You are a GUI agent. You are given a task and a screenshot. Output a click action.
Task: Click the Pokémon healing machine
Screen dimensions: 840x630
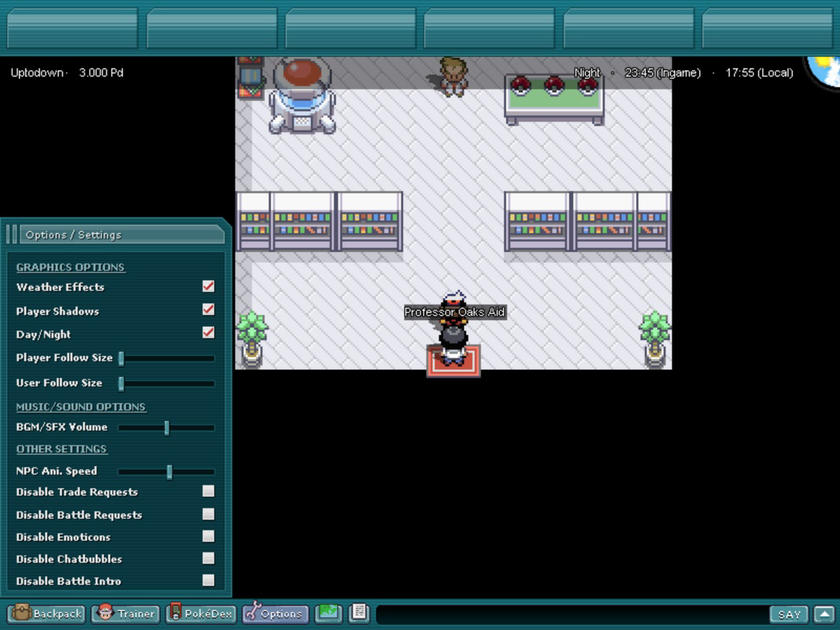click(302, 95)
